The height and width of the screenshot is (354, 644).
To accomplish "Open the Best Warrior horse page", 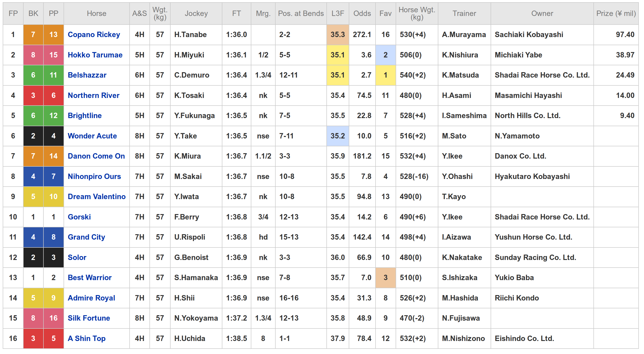I will coord(90,277).
